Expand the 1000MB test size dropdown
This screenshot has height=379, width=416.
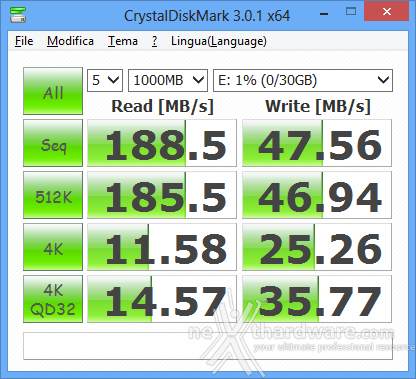[168, 80]
